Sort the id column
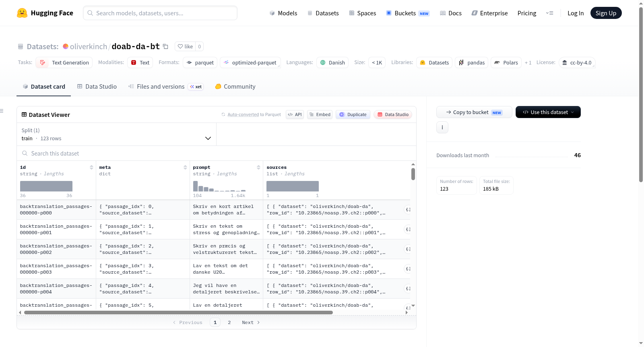644x347 pixels. 91,167
